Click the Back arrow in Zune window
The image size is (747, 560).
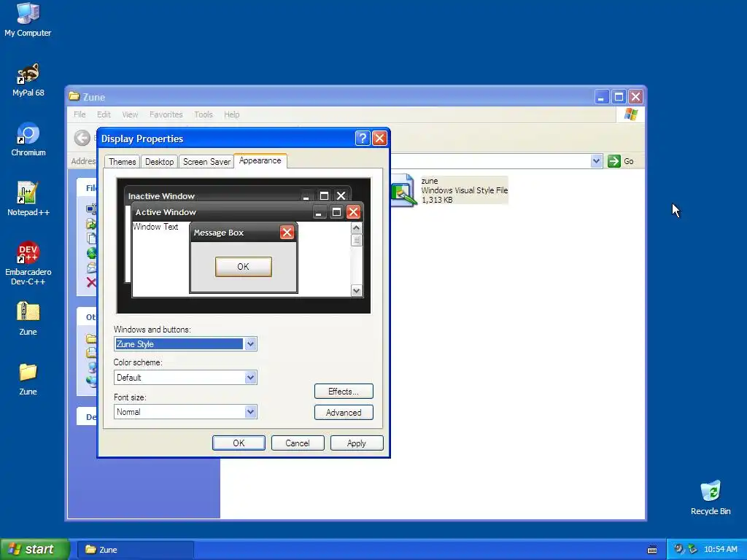[x=82, y=138]
